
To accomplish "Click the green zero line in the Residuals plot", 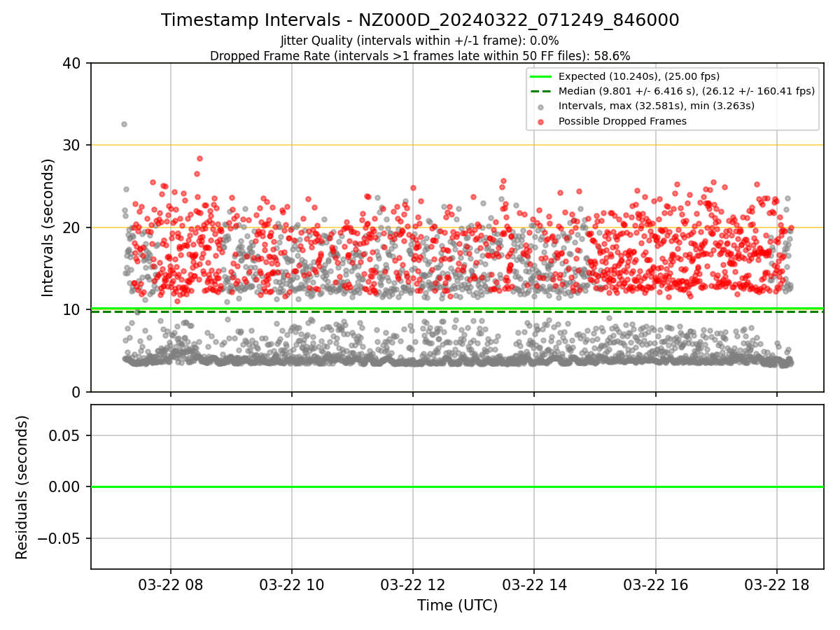I will 457,486.
